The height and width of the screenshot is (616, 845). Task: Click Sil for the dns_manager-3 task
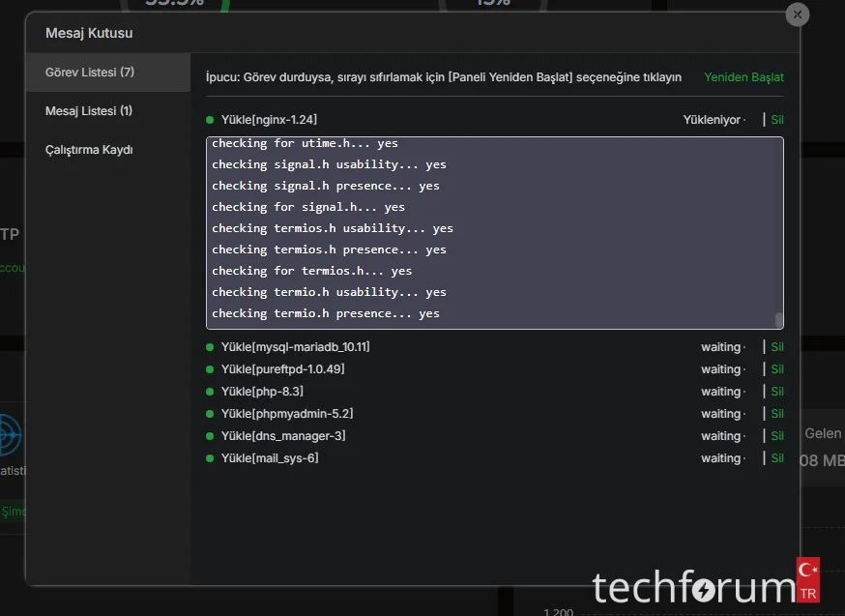[777, 436]
